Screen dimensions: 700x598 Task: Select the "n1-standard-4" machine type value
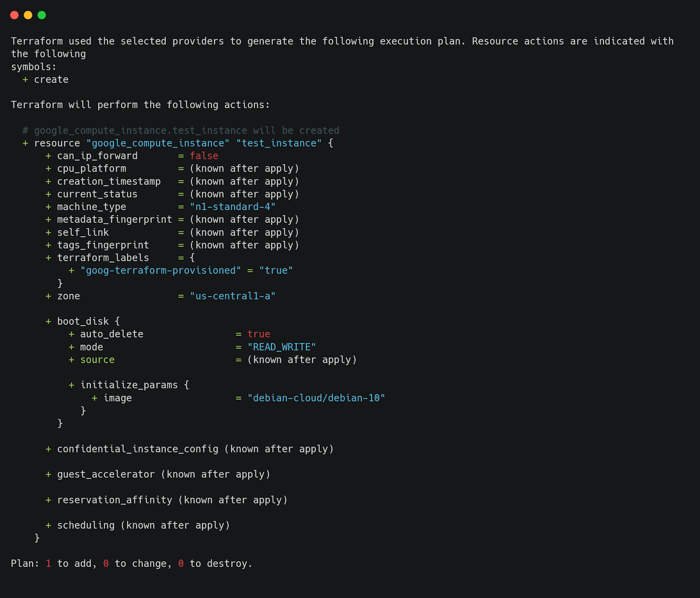[x=233, y=207]
